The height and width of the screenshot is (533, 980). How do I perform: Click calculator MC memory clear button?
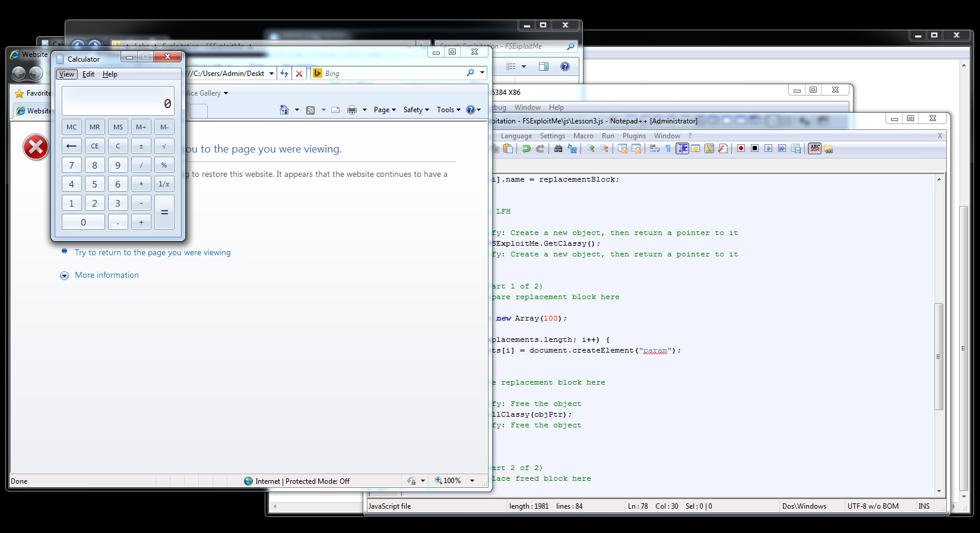point(72,127)
